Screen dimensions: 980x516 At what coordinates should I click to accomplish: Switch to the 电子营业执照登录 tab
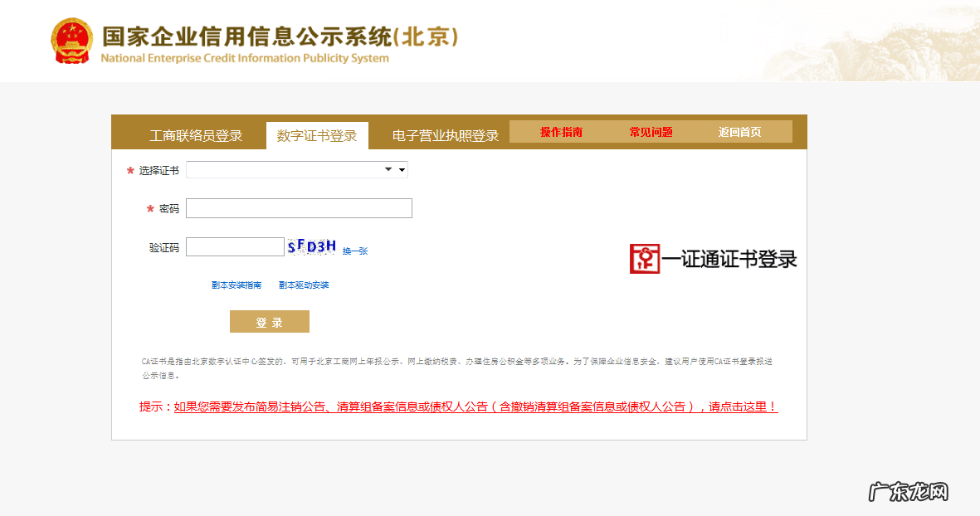tap(445, 135)
